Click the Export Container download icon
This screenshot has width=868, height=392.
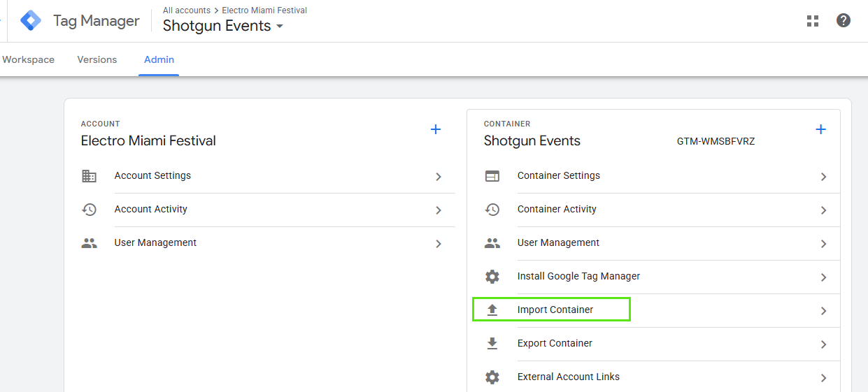click(x=492, y=343)
